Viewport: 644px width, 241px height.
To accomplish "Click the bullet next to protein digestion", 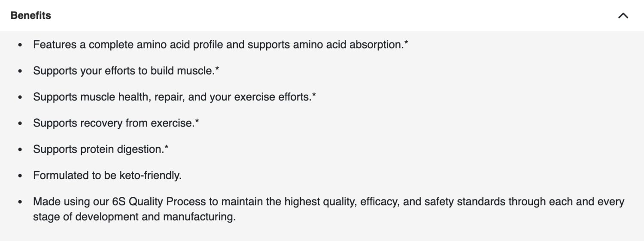I will tap(20, 150).
